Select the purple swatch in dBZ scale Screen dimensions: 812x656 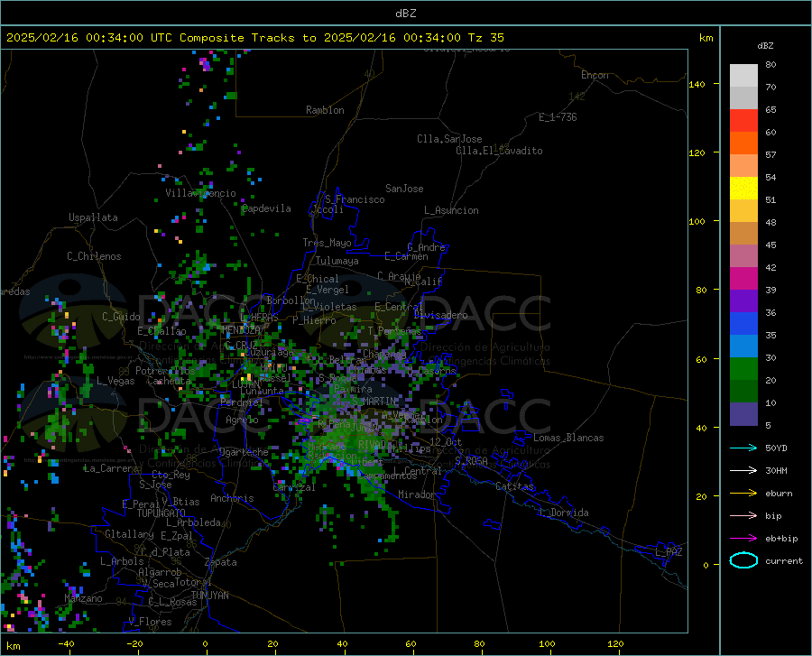(x=743, y=301)
